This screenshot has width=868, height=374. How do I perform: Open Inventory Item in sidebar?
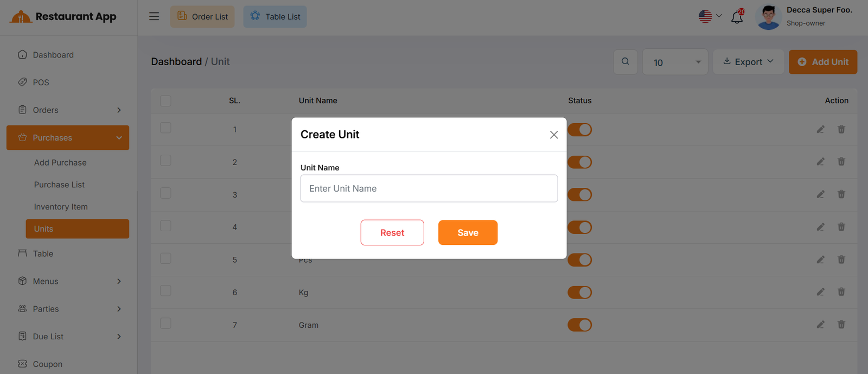coord(61,207)
